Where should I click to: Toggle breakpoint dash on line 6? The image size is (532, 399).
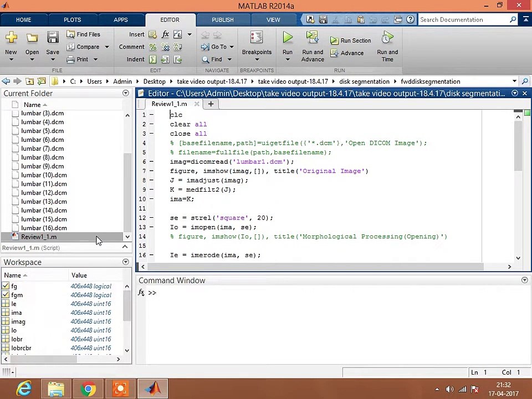[151, 162]
